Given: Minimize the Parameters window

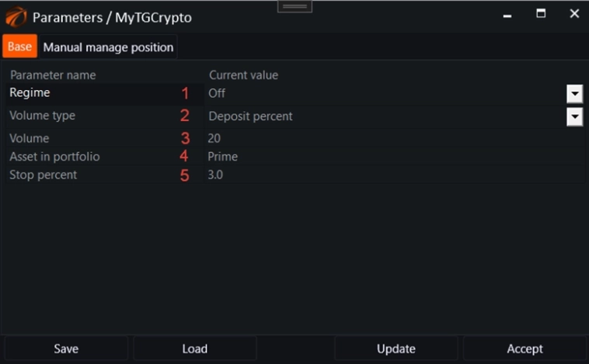Looking at the screenshot, I should click(507, 15).
